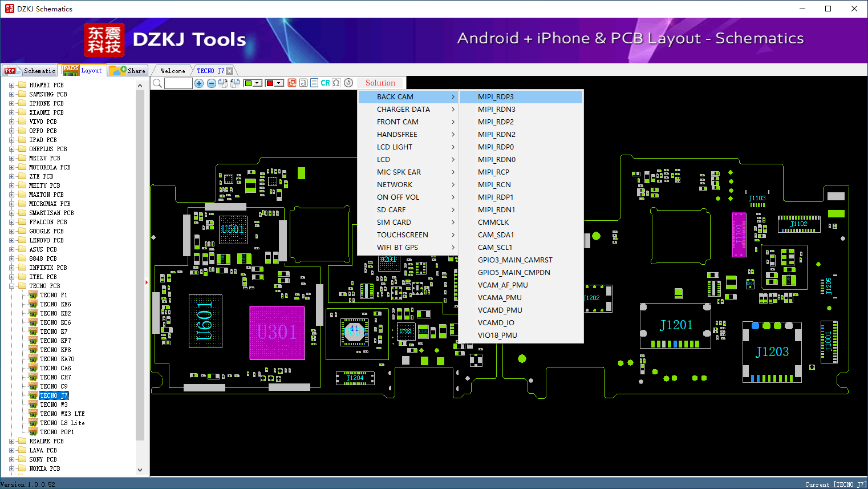
Task: Switch to the Layout tab
Action: (x=83, y=70)
